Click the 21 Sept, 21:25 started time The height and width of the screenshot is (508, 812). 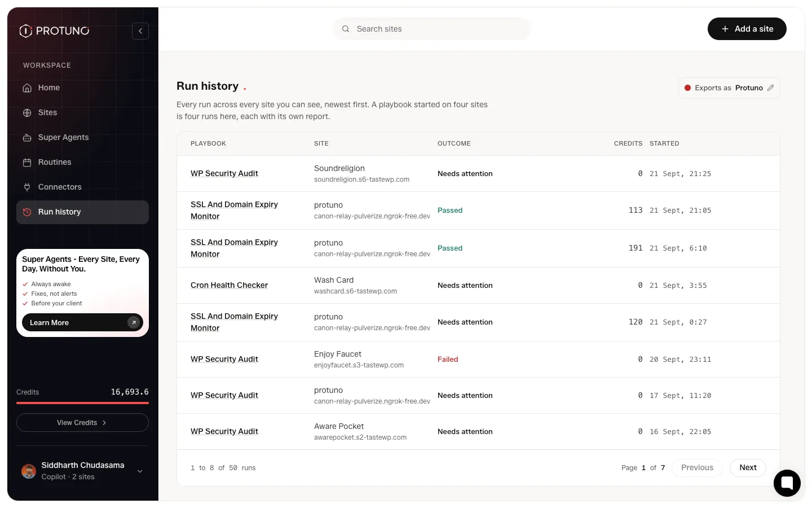(x=680, y=174)
